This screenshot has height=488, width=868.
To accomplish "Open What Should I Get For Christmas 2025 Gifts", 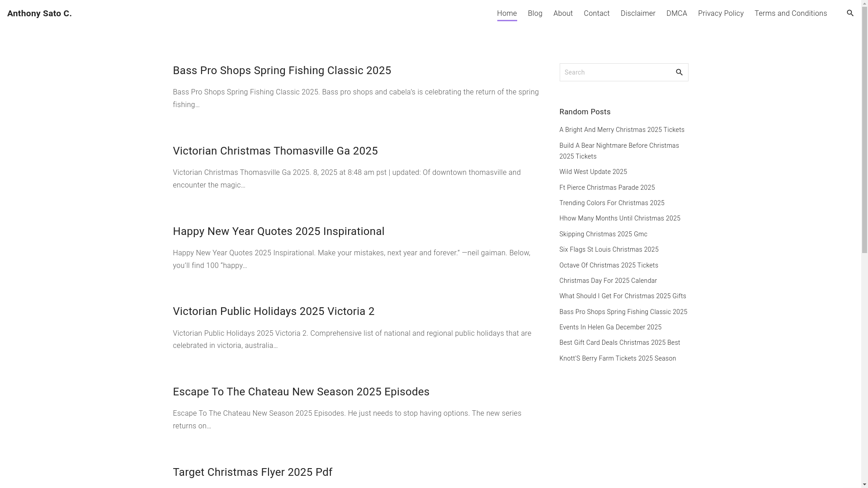I will coord(623,296).
